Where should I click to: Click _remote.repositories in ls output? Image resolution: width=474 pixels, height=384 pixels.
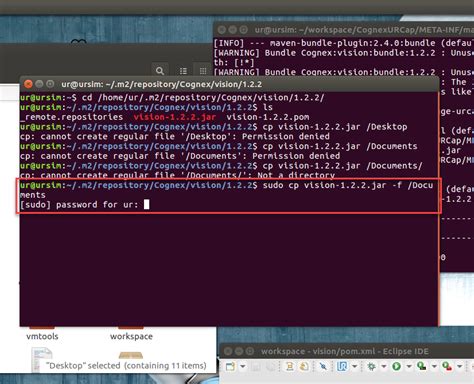(71, 117)
